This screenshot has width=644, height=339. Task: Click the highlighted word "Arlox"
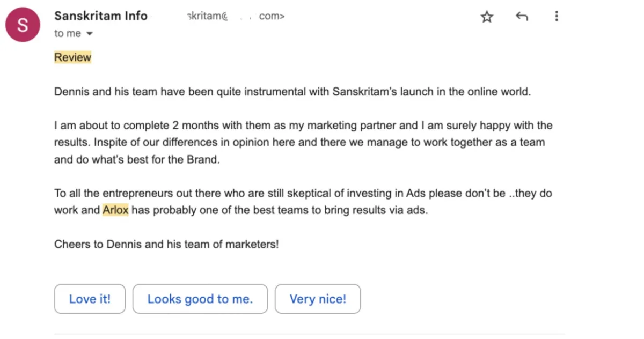(x=115, y=210)
